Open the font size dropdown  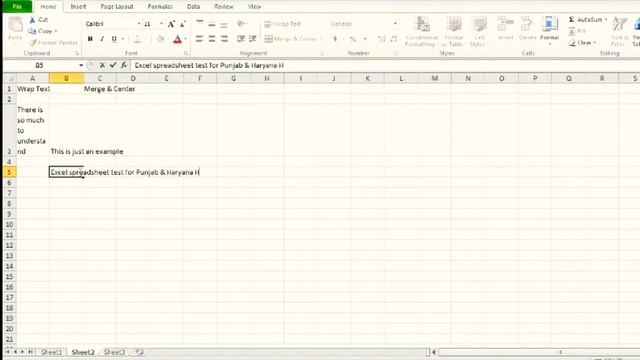162,24
